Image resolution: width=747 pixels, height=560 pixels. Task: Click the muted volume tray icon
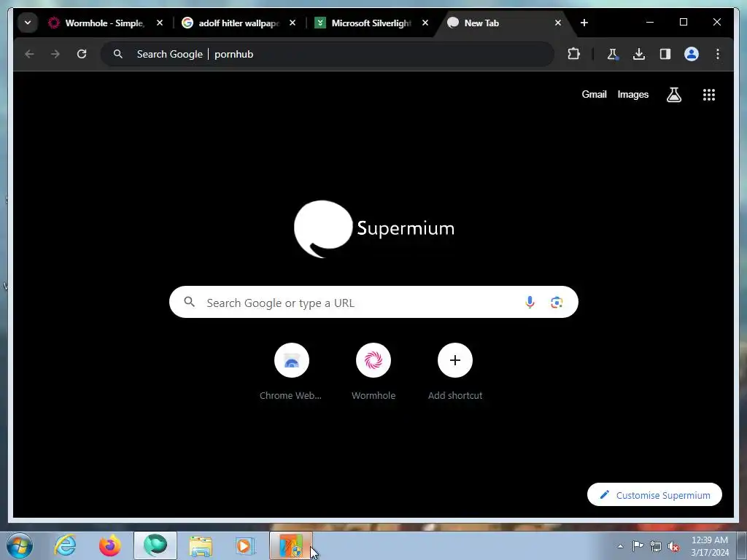click(673, 546)
